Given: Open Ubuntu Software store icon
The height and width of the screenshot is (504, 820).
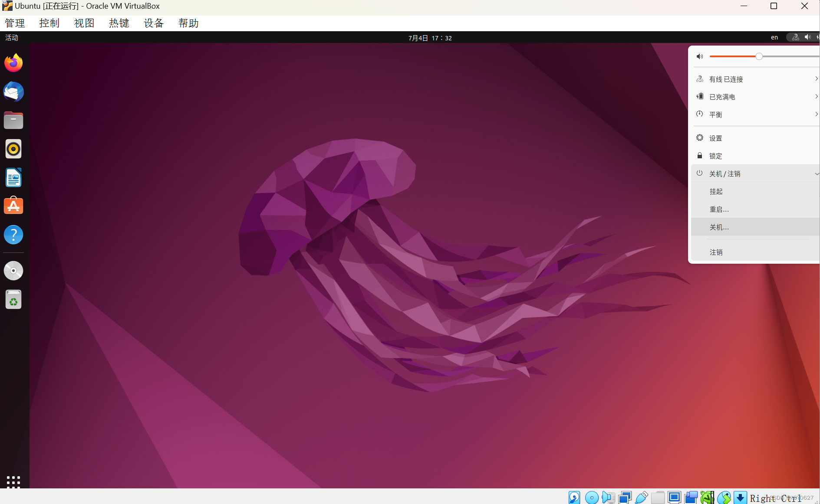Looking at the screenshot, I should 13,206.
